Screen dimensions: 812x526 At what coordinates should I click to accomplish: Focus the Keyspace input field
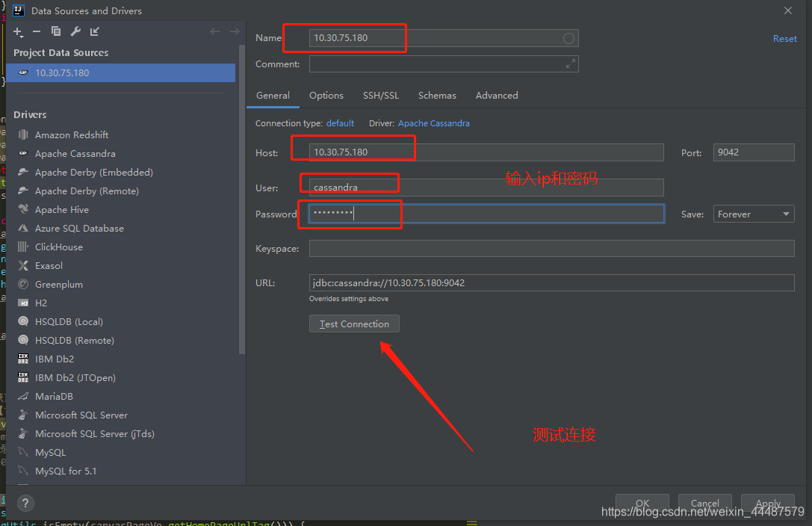pos(551,249)
